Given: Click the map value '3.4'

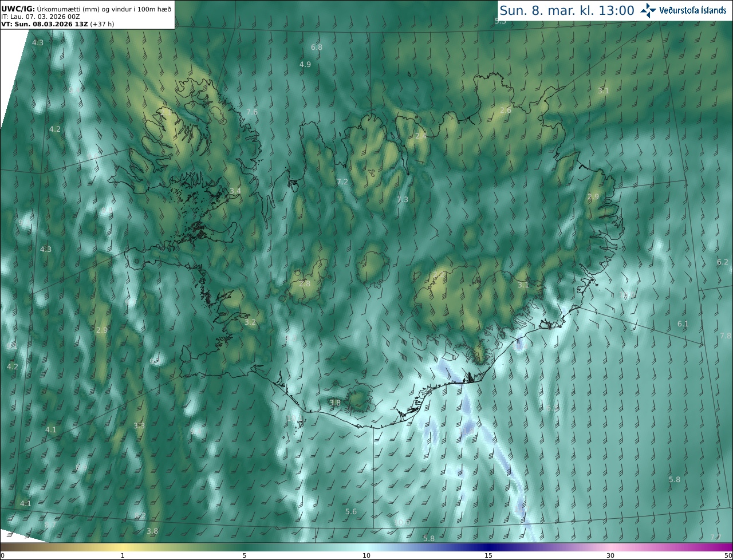Looking at the screenshot, I should click(x=235, y=191).
